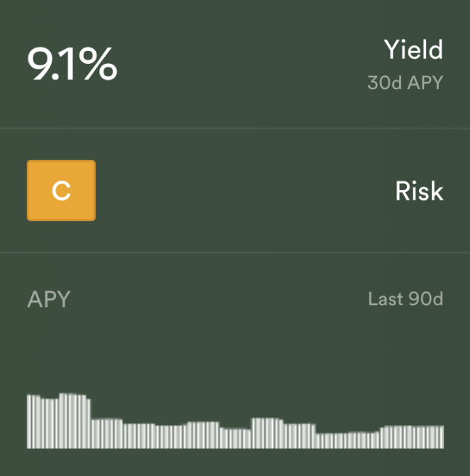The height and width of the screenshot is (476, 470).
Task: Click 30d in the yield subtitle
Action: tap(384, 83)
